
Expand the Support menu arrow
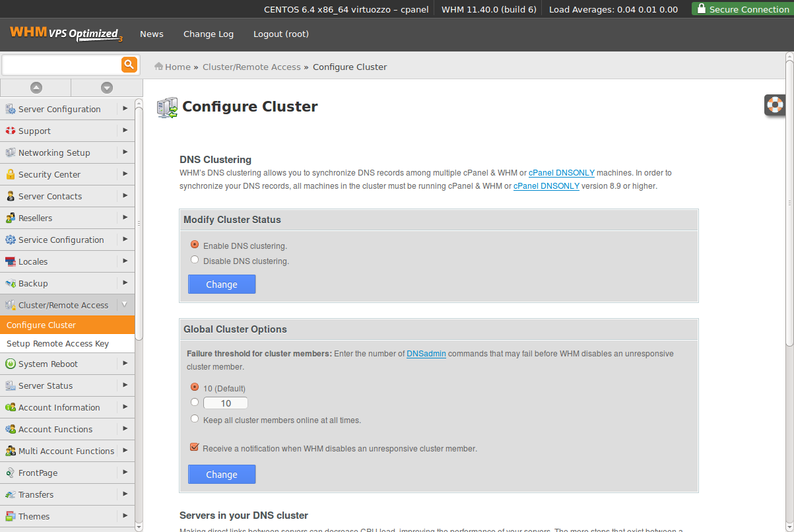(125, 130)
